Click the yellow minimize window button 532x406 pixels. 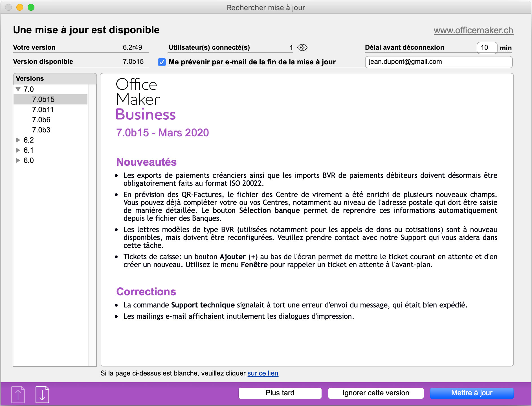[x=20, y=7]
